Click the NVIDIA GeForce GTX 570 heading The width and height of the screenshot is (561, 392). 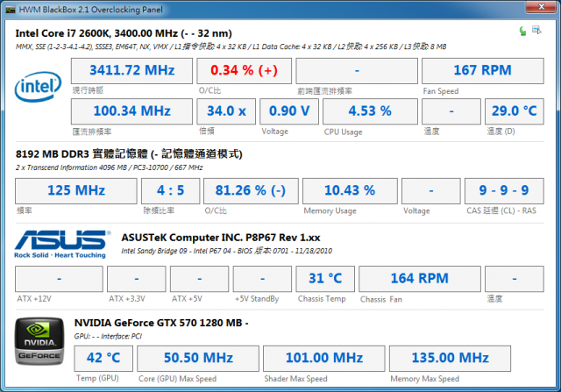point(161,323)
